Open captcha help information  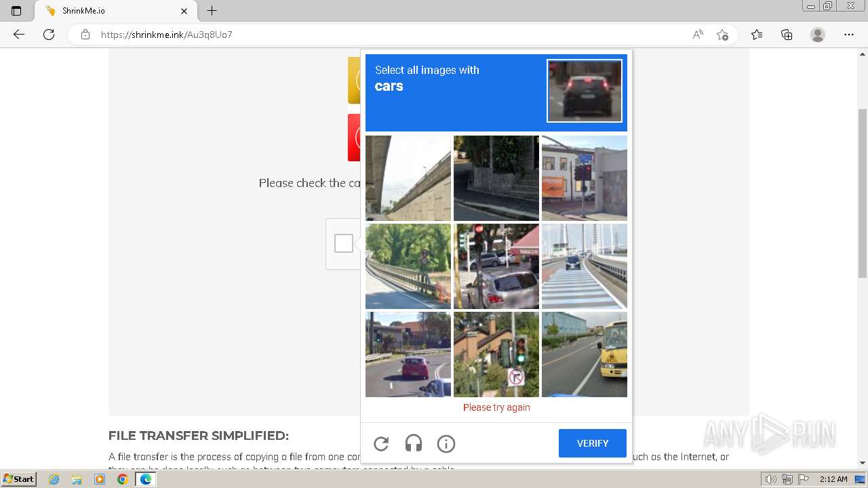tap(446, 444)
